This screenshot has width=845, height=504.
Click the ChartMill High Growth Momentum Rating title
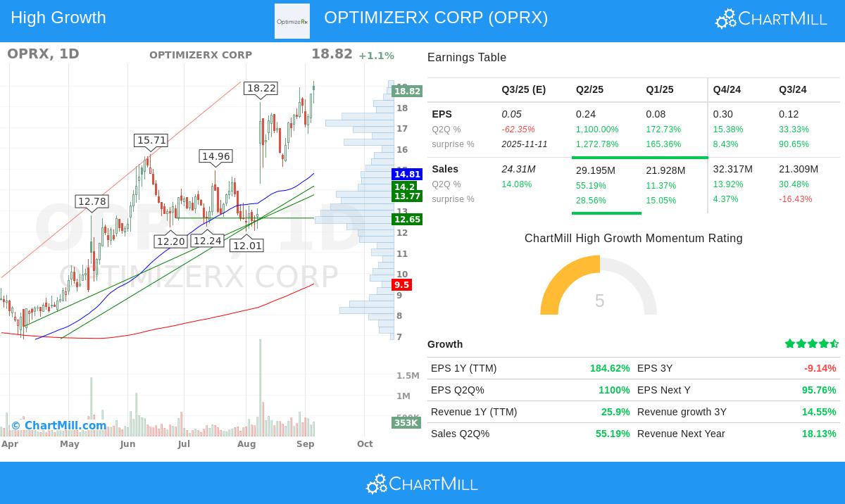tap(634, 239)
